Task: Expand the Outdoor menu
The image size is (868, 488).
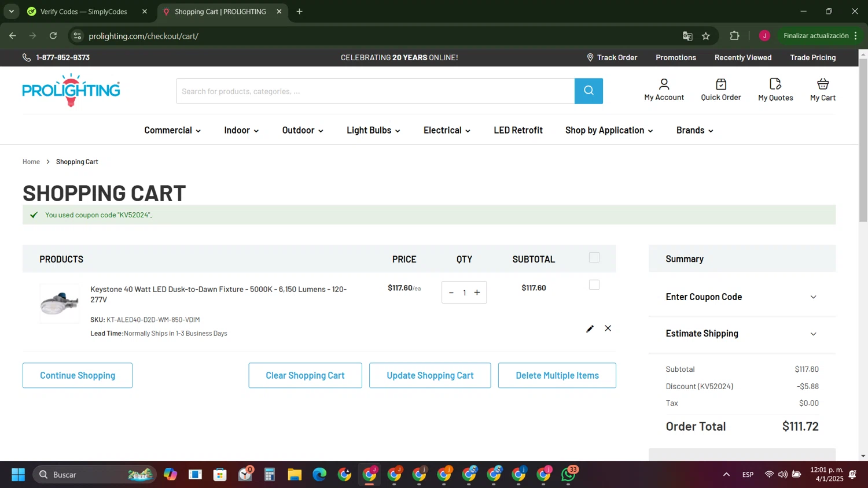Action: pyautogui.click(x=303, y=130)
